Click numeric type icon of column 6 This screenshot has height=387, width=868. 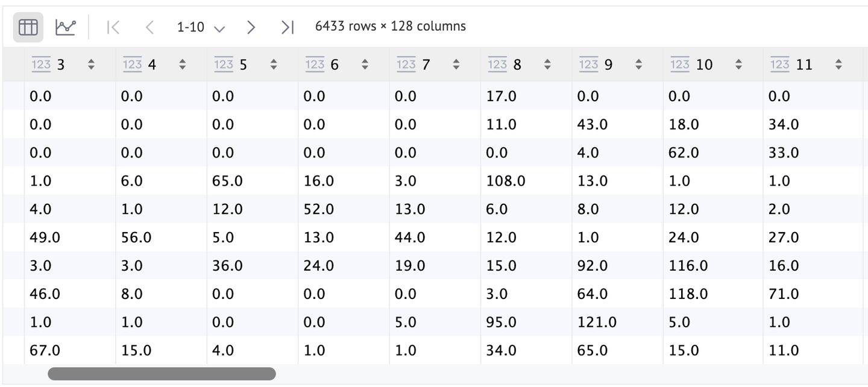pos(315,64)
